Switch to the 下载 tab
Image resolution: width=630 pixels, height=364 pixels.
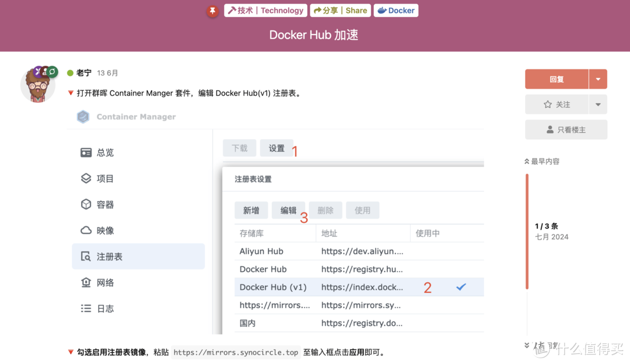coord(239,148)
